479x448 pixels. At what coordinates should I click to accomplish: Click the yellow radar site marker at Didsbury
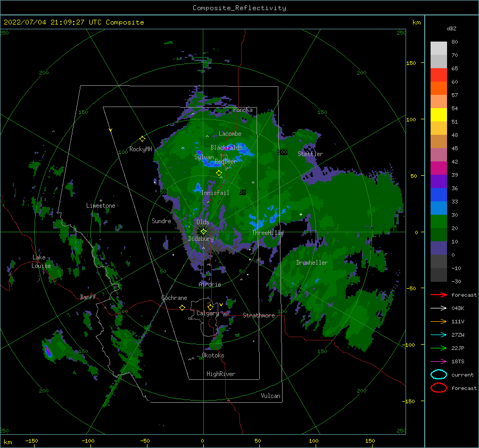[203, 232]
